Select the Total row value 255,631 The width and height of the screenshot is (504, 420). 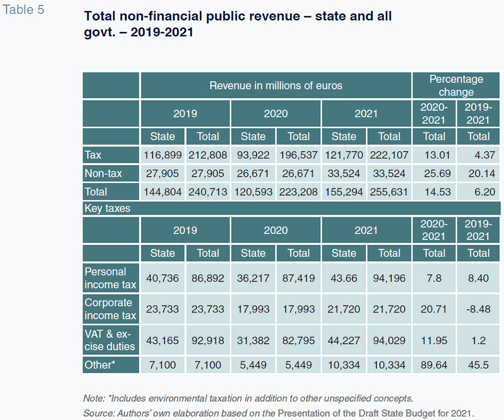389,192
